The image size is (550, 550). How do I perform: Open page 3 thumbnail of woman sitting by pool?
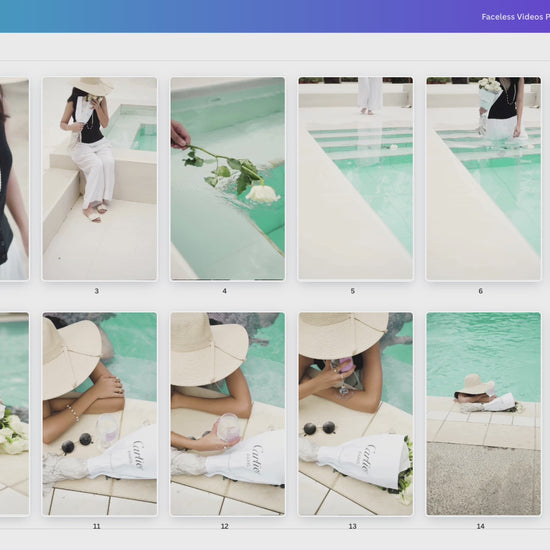(100, 179)
